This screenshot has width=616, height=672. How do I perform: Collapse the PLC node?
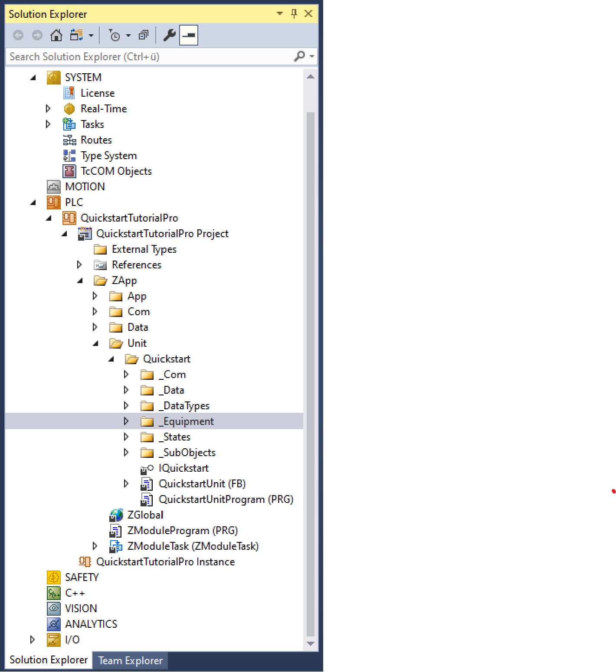click(x=33, y=202)
